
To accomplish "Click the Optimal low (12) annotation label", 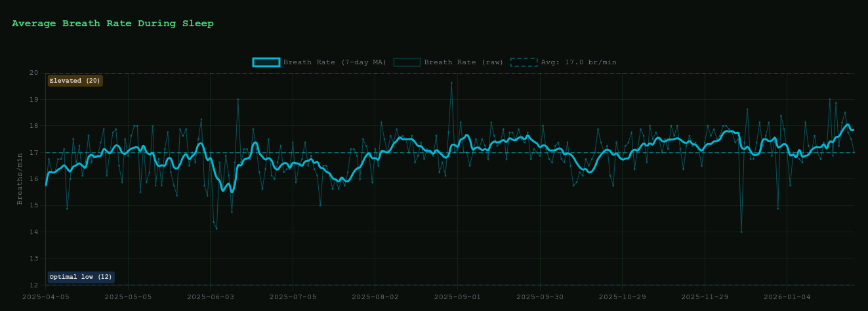I will (81, 277).
